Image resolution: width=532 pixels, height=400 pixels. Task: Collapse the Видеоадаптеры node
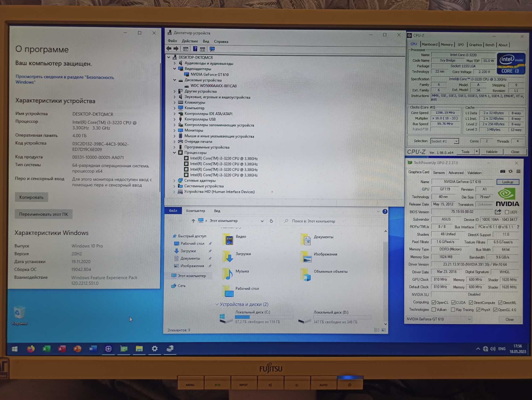pyautogui.click(x=174, y=69)
